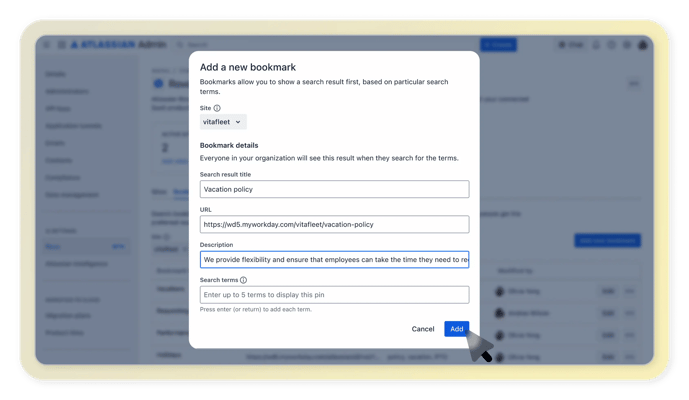
Task: Click the URL input field
Action: coord(334,225)
